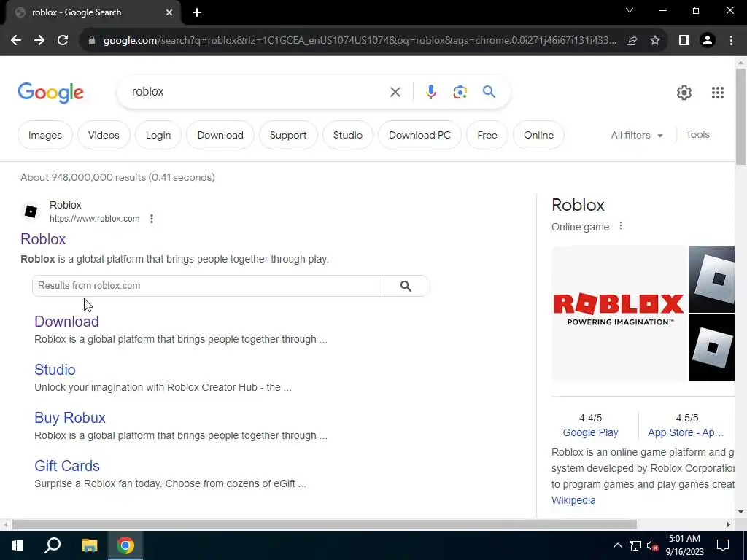Go back using the browser back arrow
The image size is (747, 560).
[x=16, y=41]
